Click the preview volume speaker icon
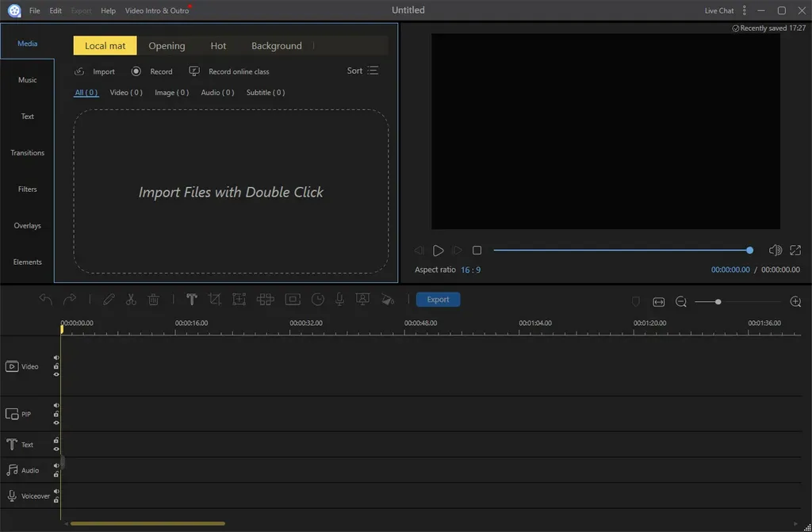The height and width of the screenshot is (532, 812). 775,251
